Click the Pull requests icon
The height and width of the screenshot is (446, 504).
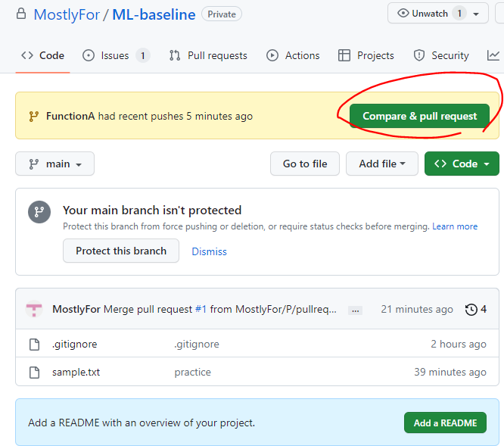tap(175, 55)
